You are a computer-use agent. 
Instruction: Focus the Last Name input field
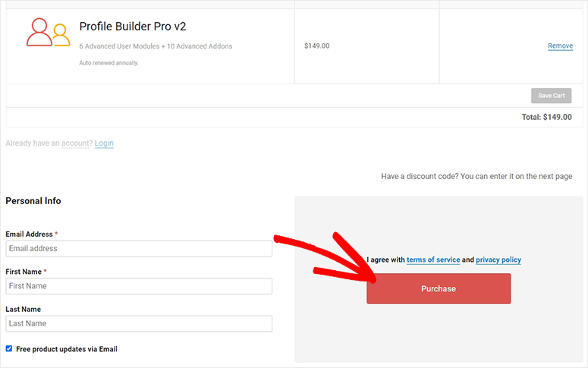tap(139, 324)
